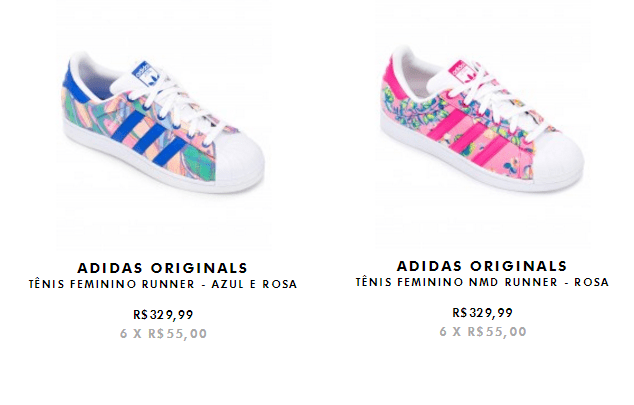Screen dimensions: 634x405
Task: Click the blue three stripes on the left sneaker
Action: [148, 140]
